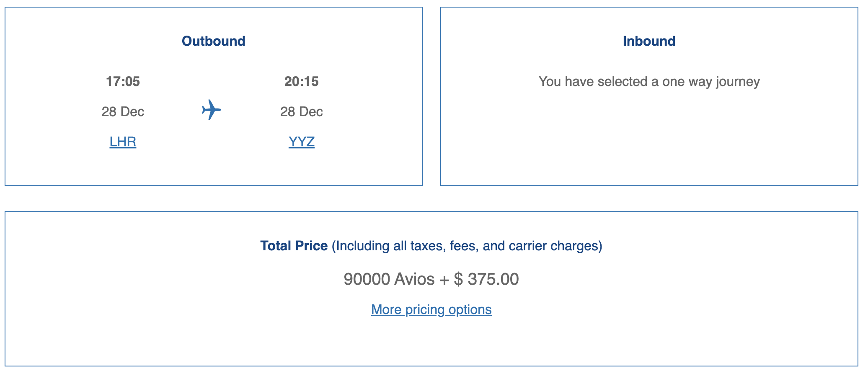Click the one way journey message
The image size is (868, 374).
point(649,81)
